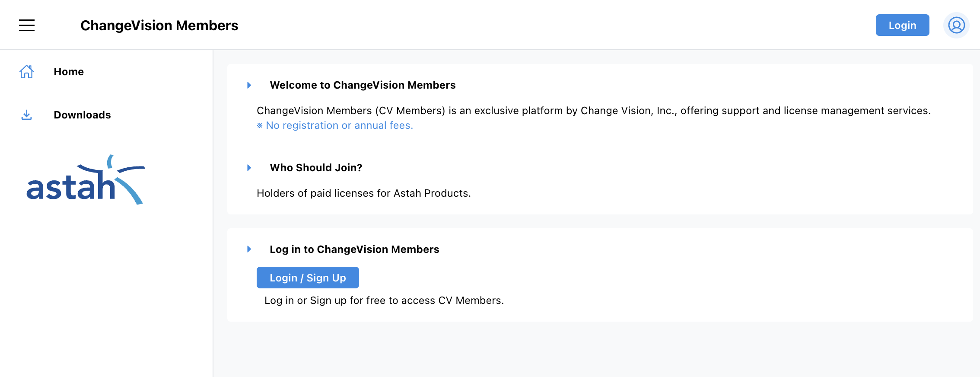Select the Who Should Join? heading text
This screenshot has height=377, width=980.
[316, 168]
